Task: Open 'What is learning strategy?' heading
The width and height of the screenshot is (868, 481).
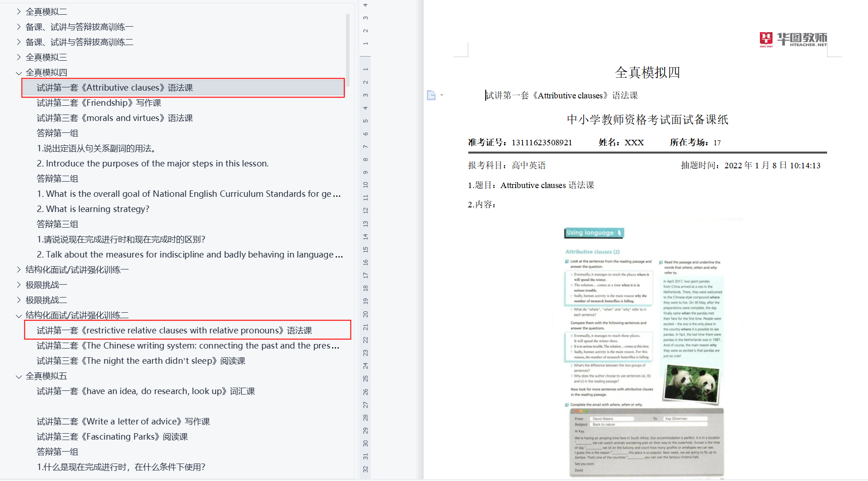Action: click(x=93, y=209)
